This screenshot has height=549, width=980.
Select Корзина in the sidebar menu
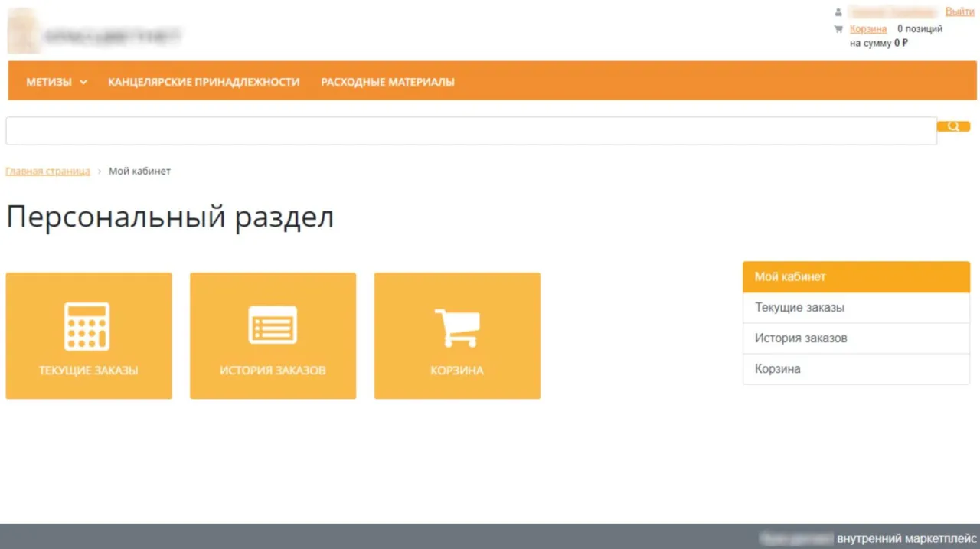tap(856, 369)
